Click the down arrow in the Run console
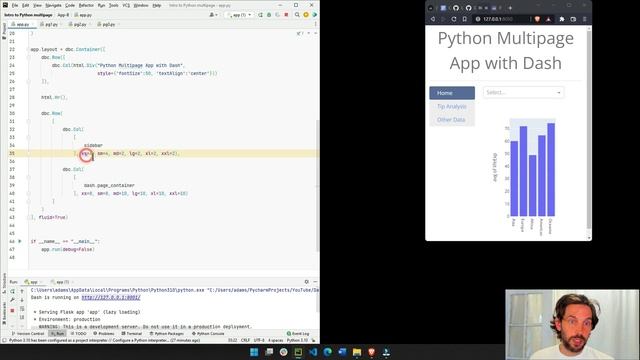The image size is (640, 360). (22, 300)
